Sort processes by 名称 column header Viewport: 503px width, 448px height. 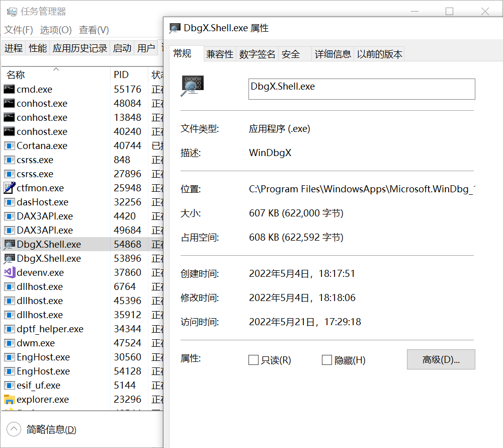[56, 74]
